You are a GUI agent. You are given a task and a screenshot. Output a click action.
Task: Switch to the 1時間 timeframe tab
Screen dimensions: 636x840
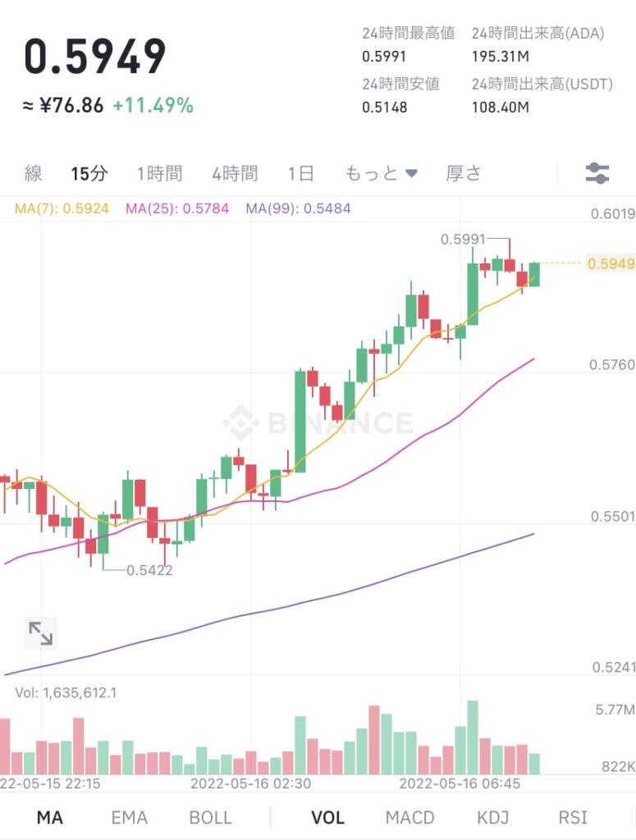160,173
